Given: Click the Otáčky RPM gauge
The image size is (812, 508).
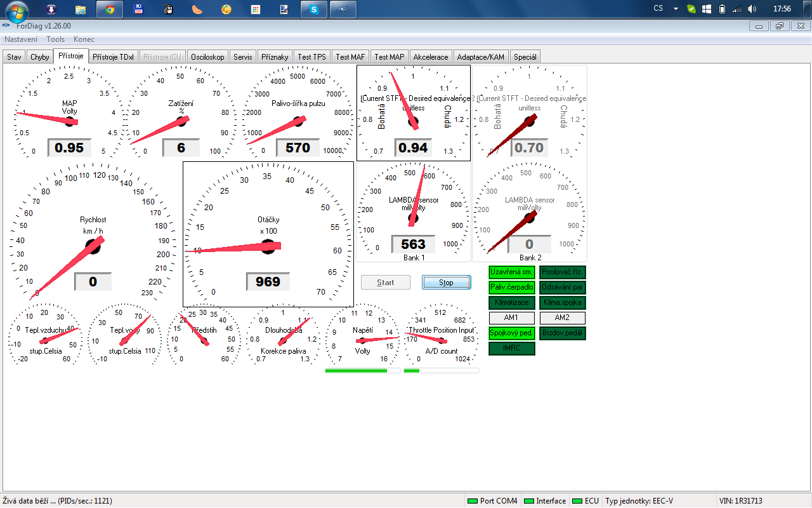Looking at the screenshot, I should click(x=268, y=234).
